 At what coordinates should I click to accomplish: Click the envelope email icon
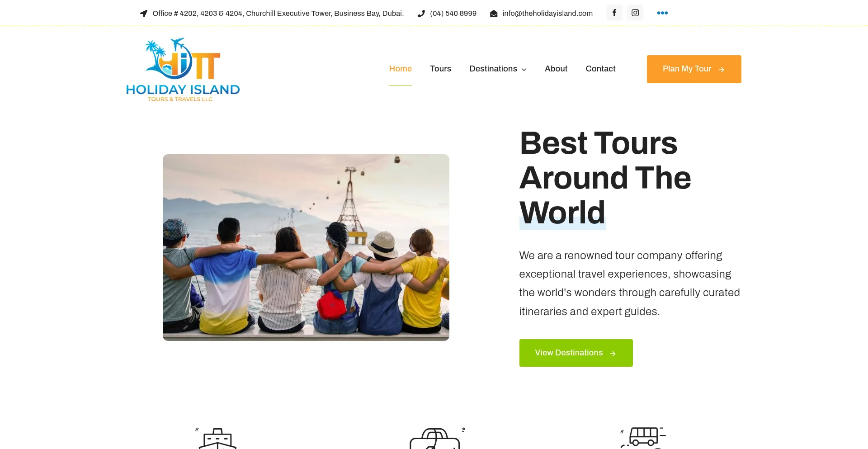[494, 14]
